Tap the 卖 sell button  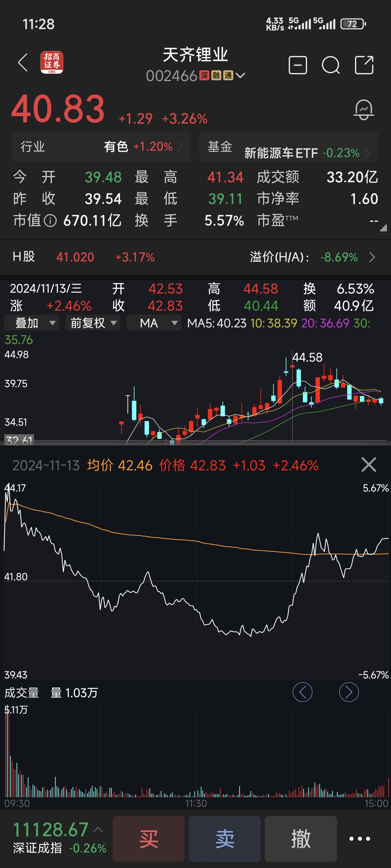(x=224, y=838)
